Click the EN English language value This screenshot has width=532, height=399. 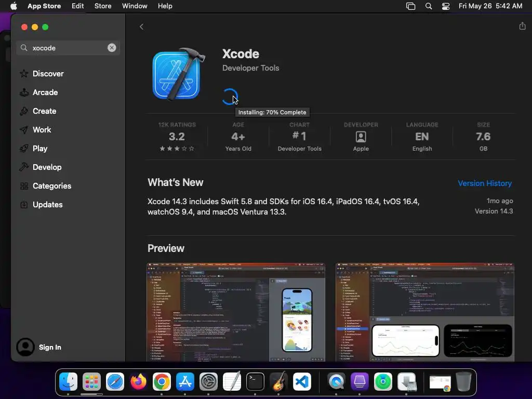[x=422, y=137]
